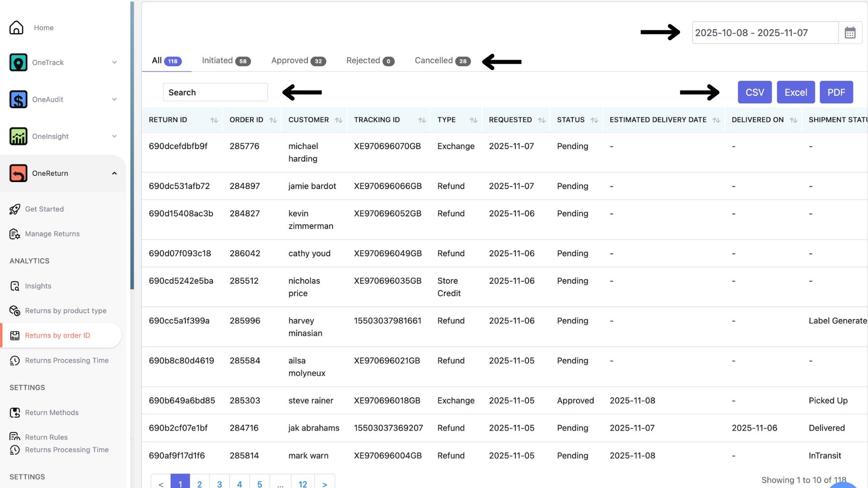Open the Insights analytics page

pos(38,286)
